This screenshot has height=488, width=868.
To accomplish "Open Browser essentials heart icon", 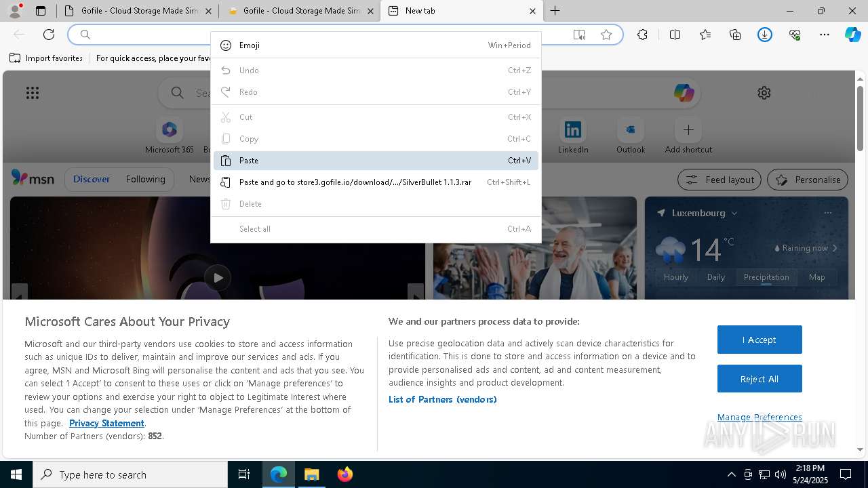I will 795,35.
